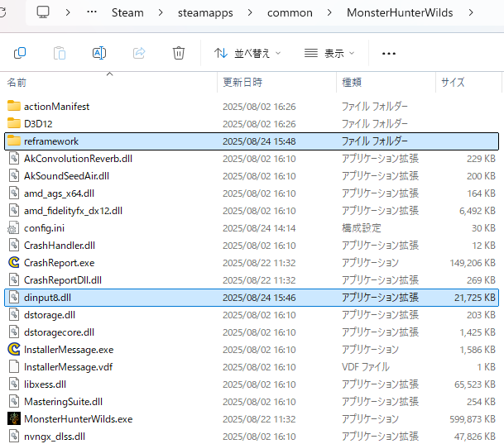Navigate to Steam in the breadcrumb
The image size is (504, 444).
click(x=127, y=12)
